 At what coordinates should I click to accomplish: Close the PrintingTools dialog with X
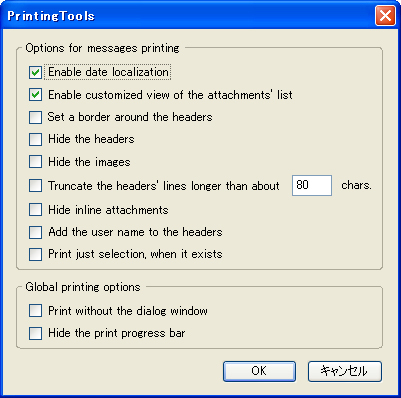pyautogui.click(x=385, y=16)
